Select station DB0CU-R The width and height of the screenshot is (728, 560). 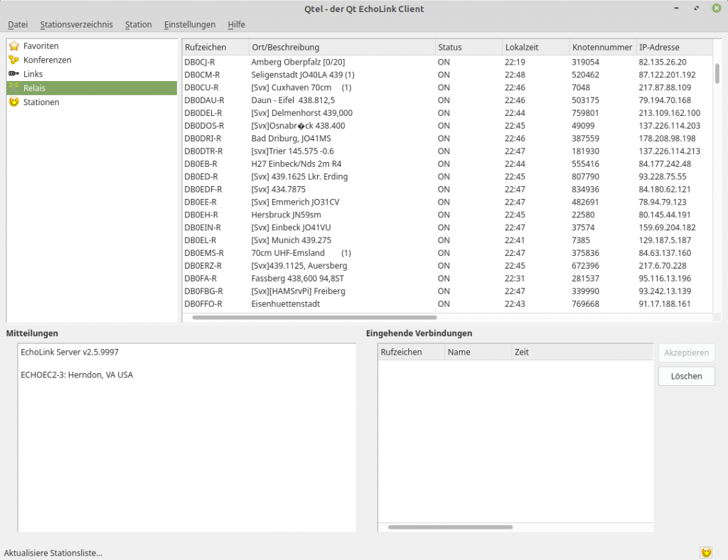[x=201, y=87]
